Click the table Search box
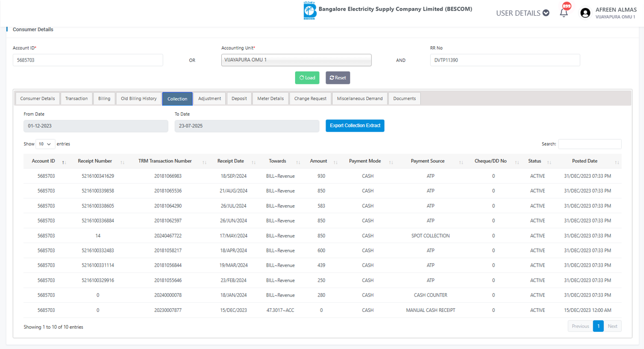 pyautogui.click(x=590, y=144)
